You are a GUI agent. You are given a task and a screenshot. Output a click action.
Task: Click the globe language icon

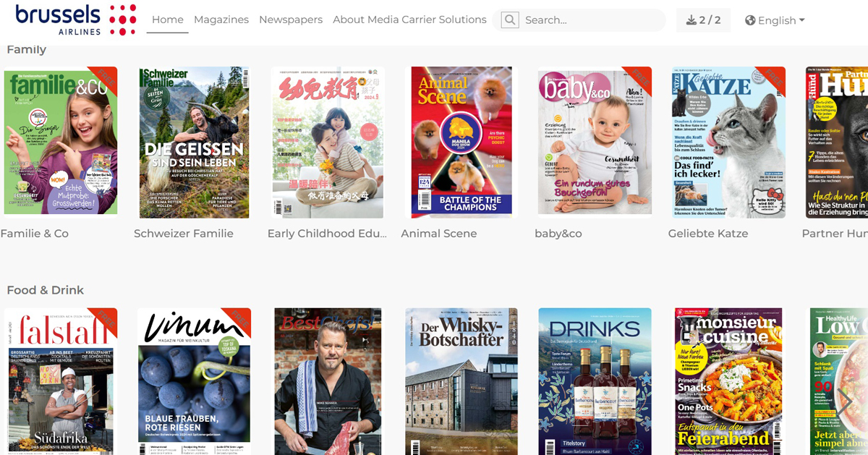tap(750, 20)
